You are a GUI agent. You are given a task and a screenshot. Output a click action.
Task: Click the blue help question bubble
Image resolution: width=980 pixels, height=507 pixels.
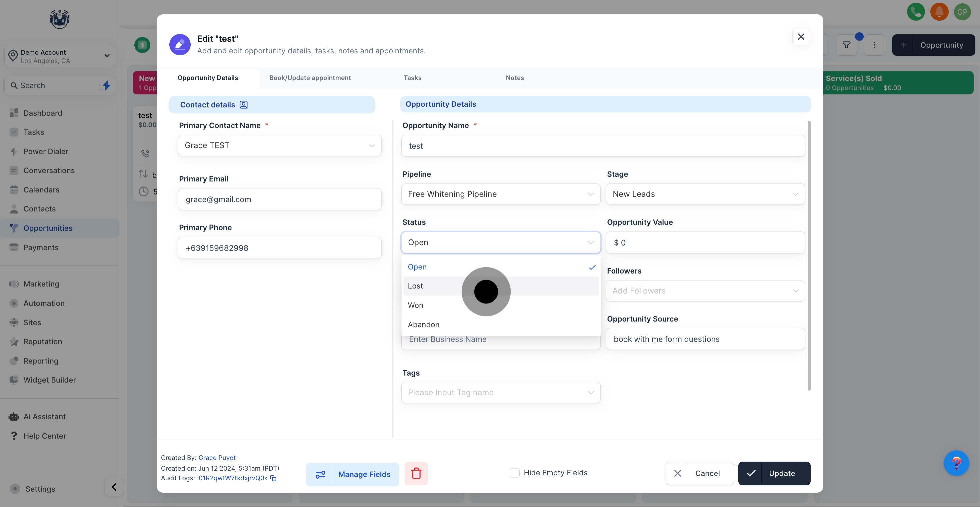point(956,463)
